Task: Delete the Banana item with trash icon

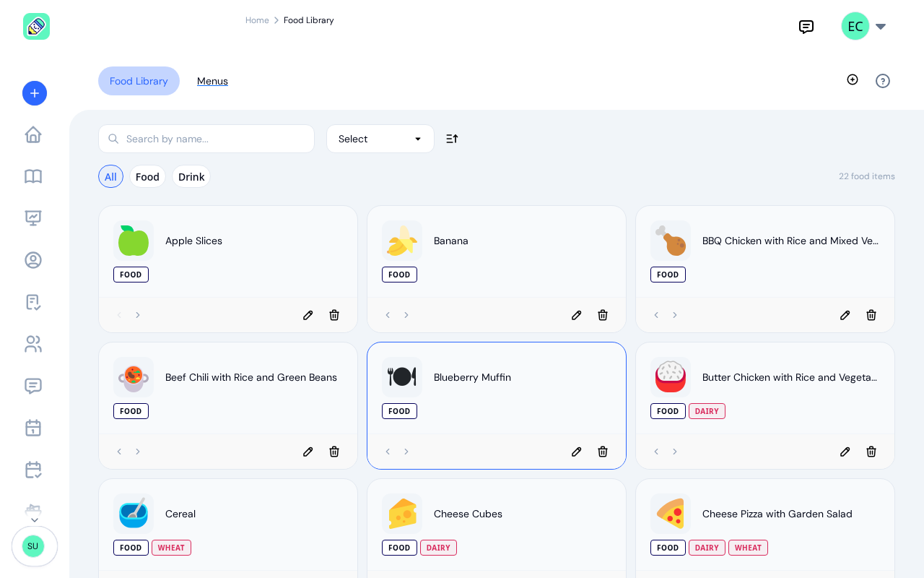Action: click(603, 315)
